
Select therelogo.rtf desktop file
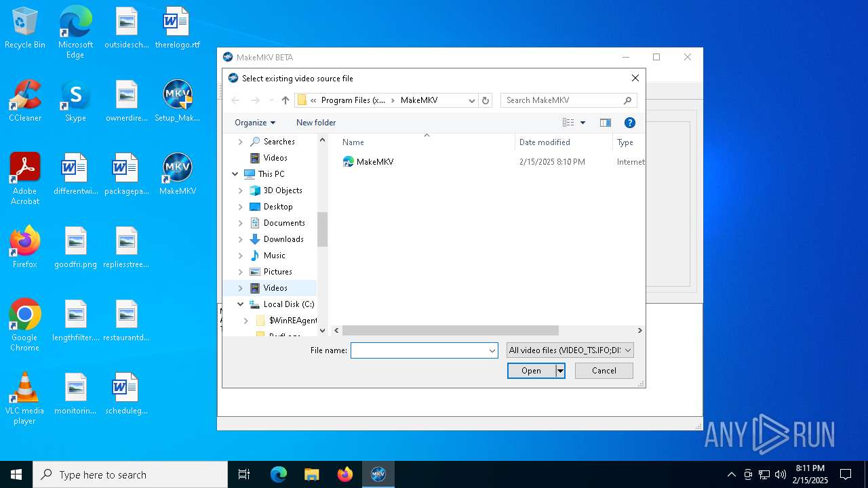click(x=178, y=28)
